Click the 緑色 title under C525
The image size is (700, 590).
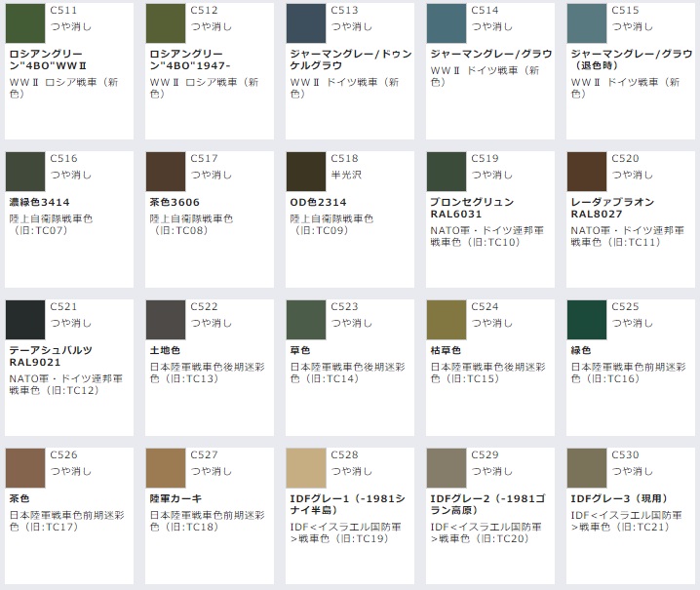click(581, 351)
